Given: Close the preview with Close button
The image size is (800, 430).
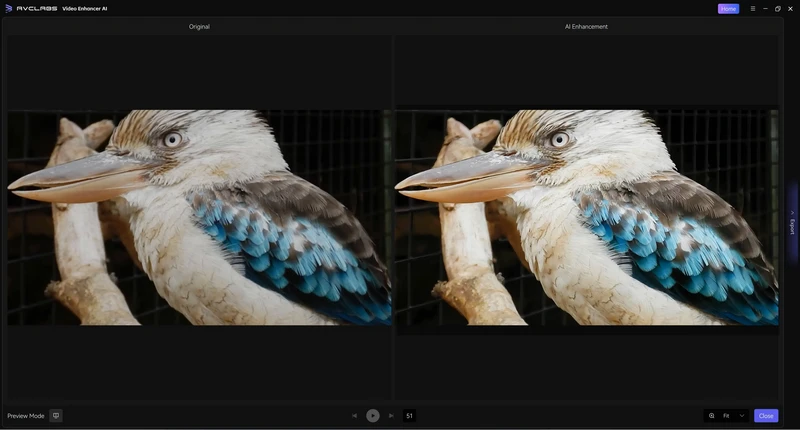Looking at the screenshot, I should (766, 416).
